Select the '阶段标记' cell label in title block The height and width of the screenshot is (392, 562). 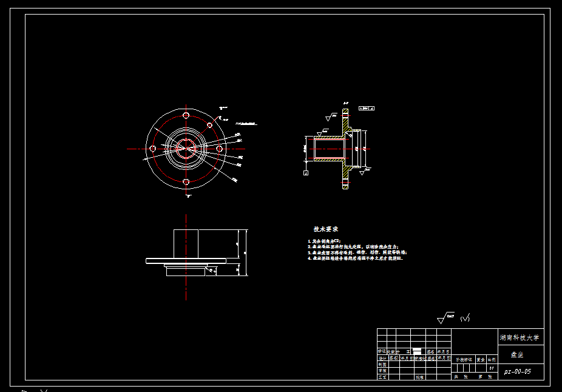464,359
